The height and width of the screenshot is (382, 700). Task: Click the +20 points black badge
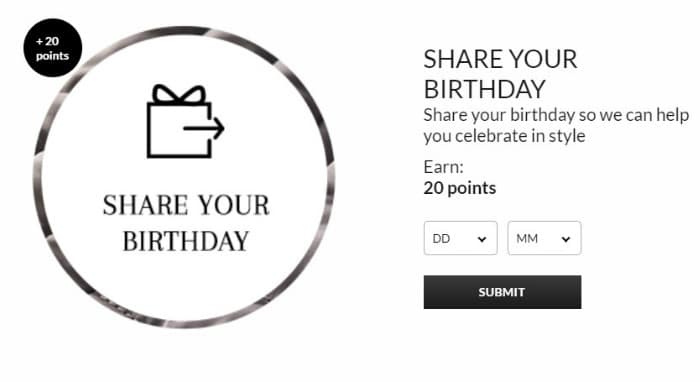tap(53, 48)
